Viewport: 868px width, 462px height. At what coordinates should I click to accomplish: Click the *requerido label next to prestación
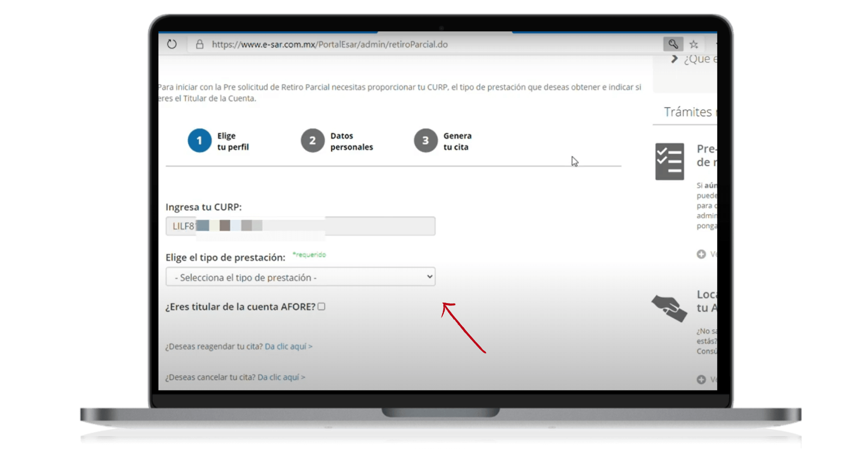point(309,255)
